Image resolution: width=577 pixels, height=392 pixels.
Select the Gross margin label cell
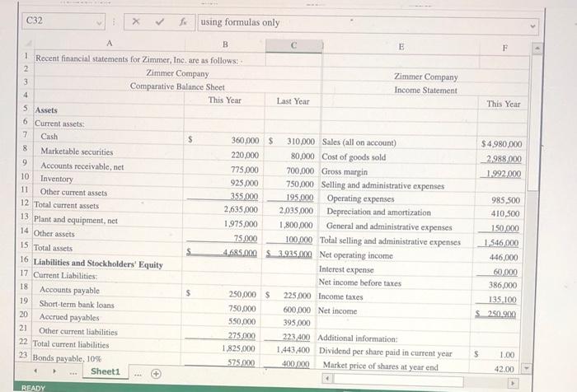345,172
